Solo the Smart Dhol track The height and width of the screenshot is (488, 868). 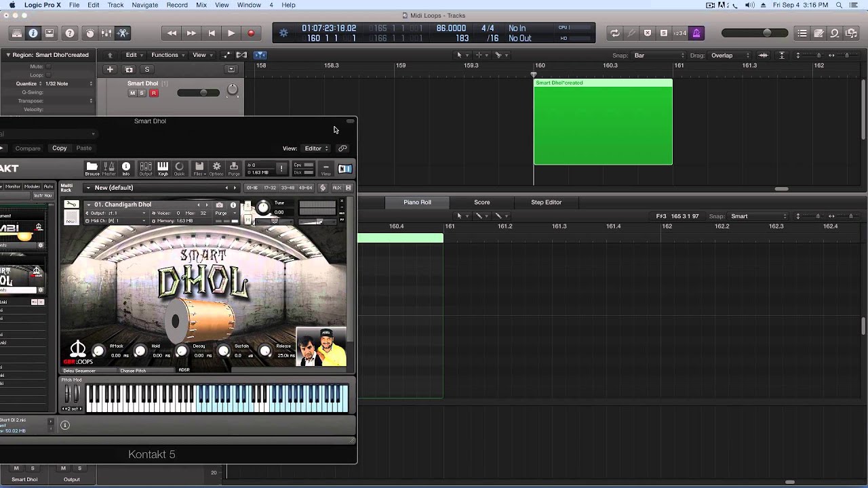(x=142, y=93)
